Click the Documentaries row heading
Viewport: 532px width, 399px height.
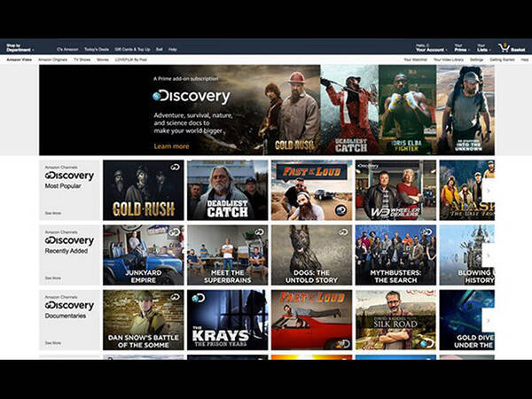[66, 316]
